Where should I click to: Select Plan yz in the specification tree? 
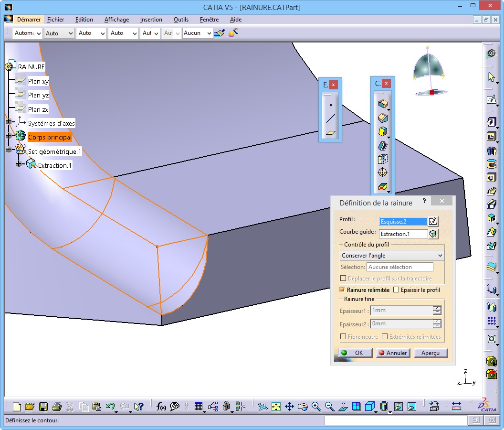tap(38, 95)
